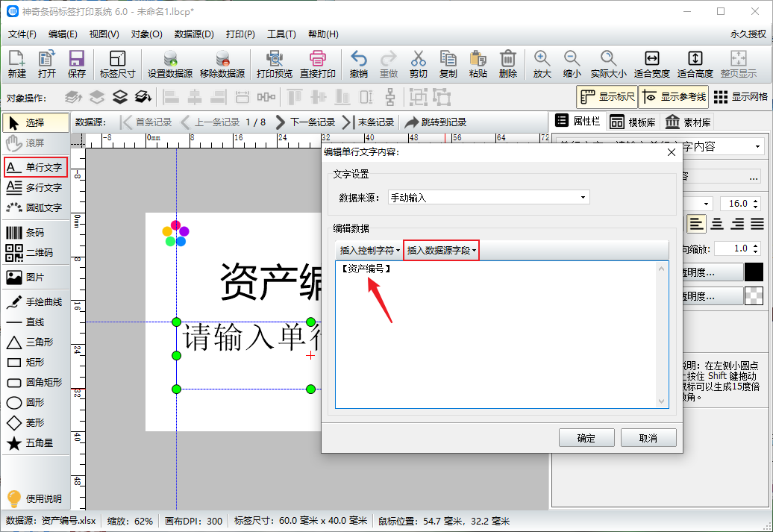Viewport: 773px width, 532px height.
Task: Open the 数据源(D) menu
Action: [194, 34]
